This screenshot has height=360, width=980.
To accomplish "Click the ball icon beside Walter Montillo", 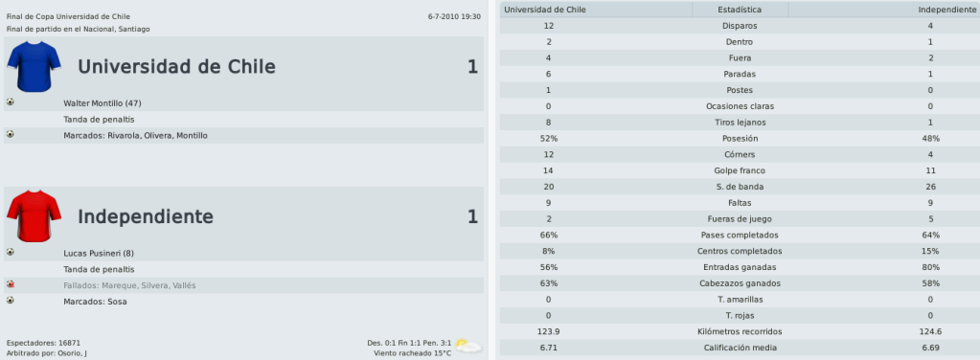I will tap(10, 101).
